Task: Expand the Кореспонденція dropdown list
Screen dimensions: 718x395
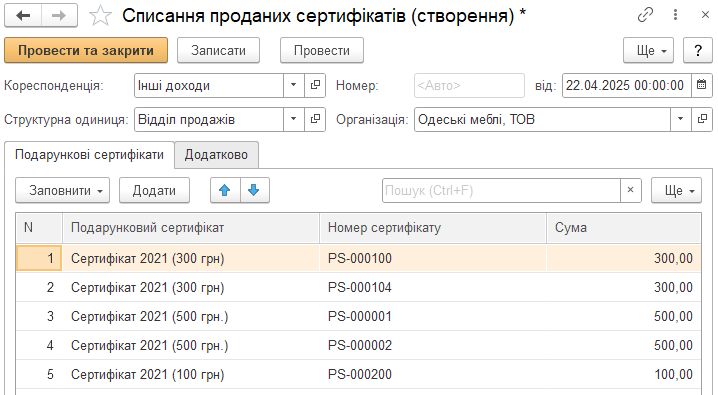Action: point(294,85)
